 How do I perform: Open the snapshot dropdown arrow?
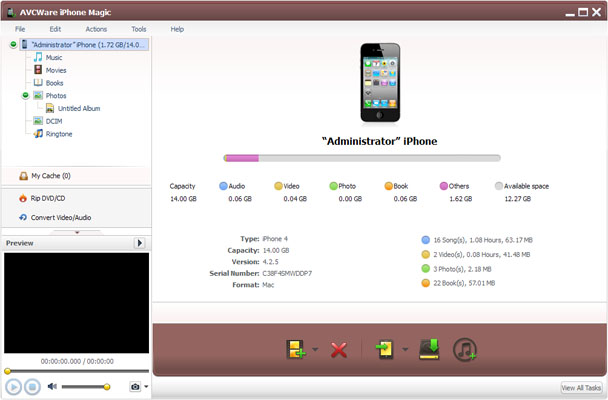pos(146,387)
